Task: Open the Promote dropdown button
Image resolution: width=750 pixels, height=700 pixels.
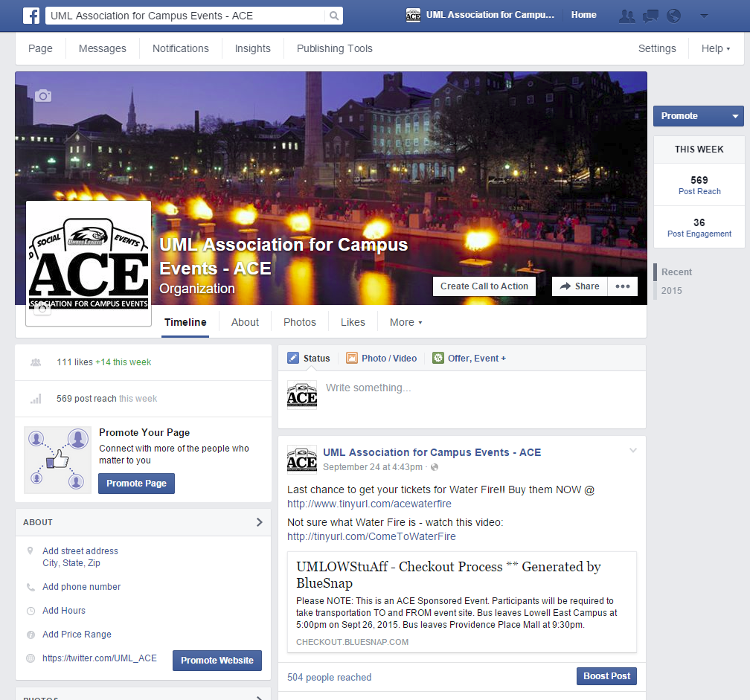Action: click(x=699, y=116)
